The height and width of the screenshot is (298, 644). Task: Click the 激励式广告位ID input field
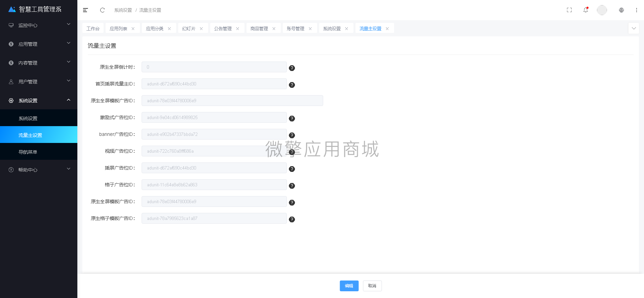point(214,117)
